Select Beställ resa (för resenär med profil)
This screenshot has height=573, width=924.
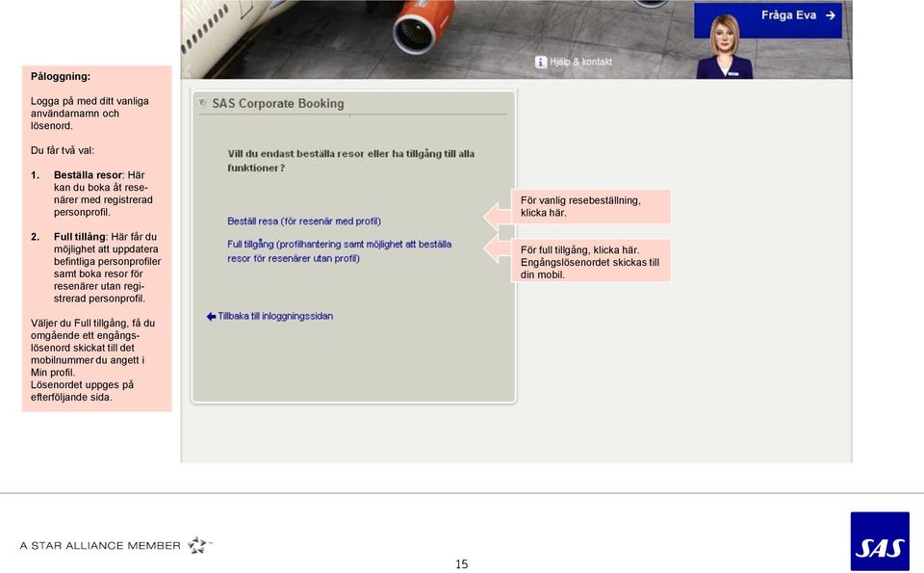(x=304, y=221)
